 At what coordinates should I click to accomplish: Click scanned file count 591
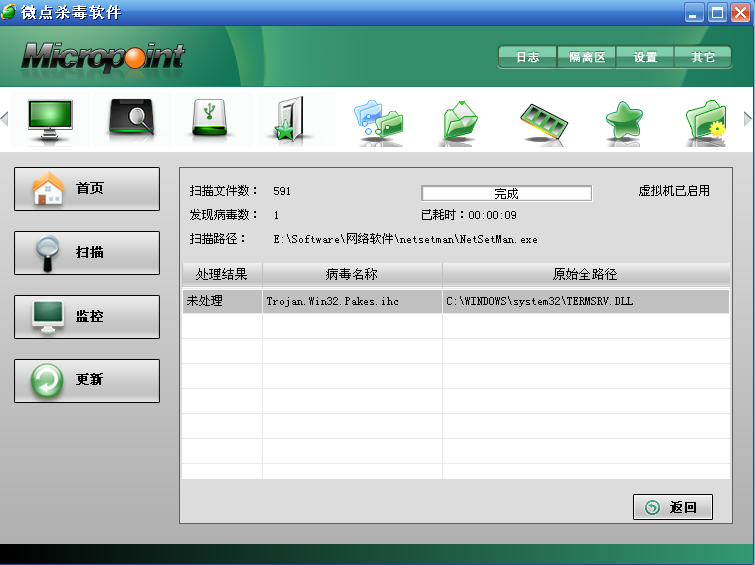pyautogui.click(x=282, y=191)
